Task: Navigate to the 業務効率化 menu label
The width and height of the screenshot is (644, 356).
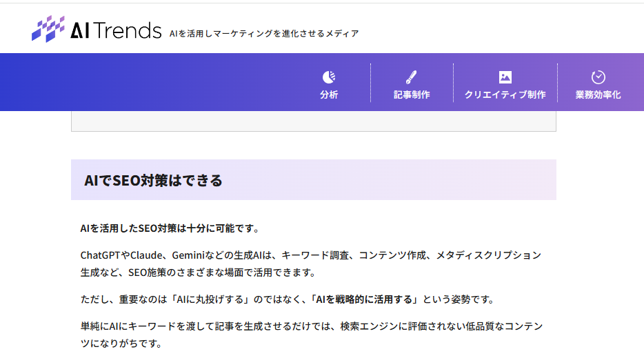Action: click(x=598, y=95)
